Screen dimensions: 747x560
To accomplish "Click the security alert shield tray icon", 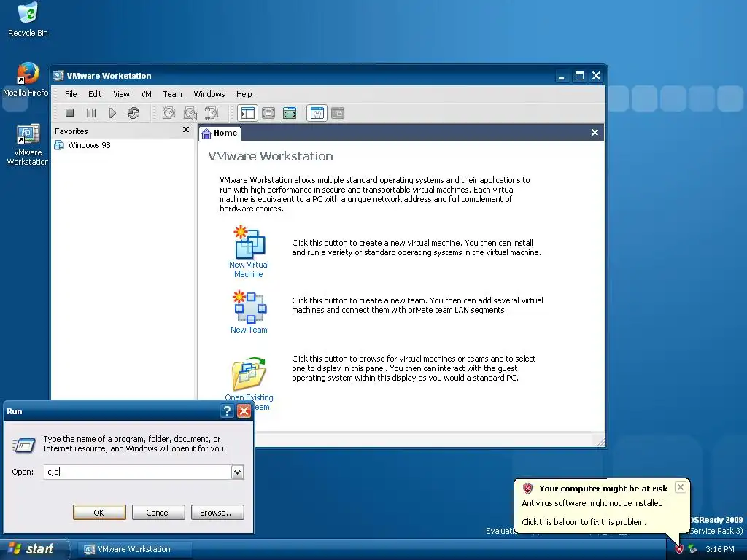I will [679, 549].
